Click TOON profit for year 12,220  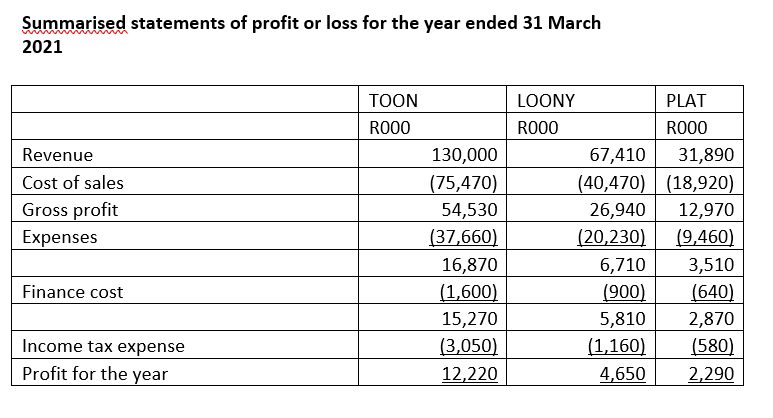(469, 374)
